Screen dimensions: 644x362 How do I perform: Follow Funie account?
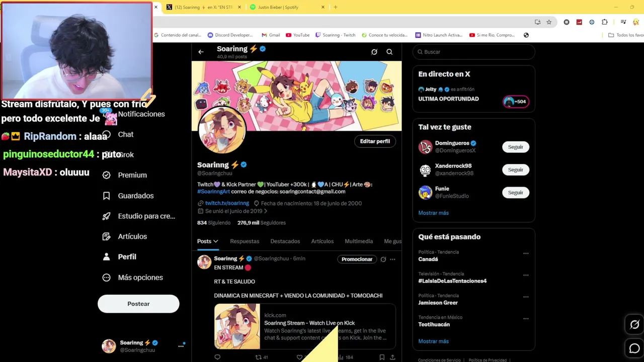click(515, 193)
